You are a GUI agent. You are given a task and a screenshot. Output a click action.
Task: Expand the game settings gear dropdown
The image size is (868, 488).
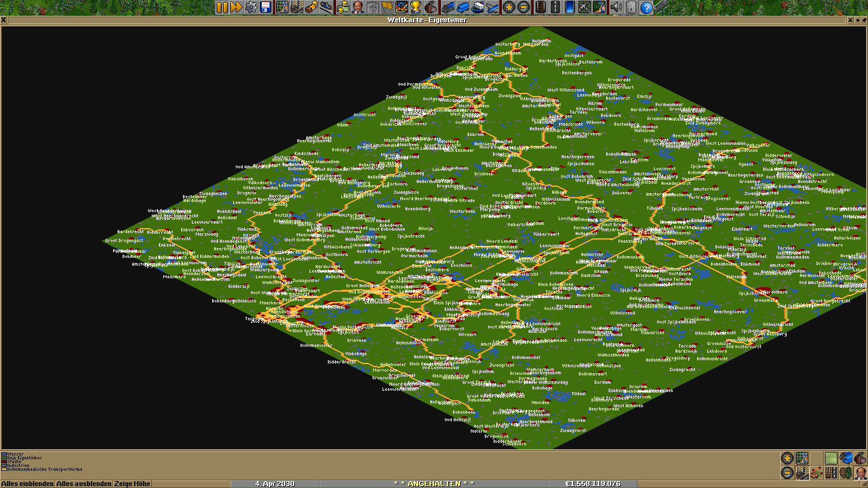tap(251, 8)
